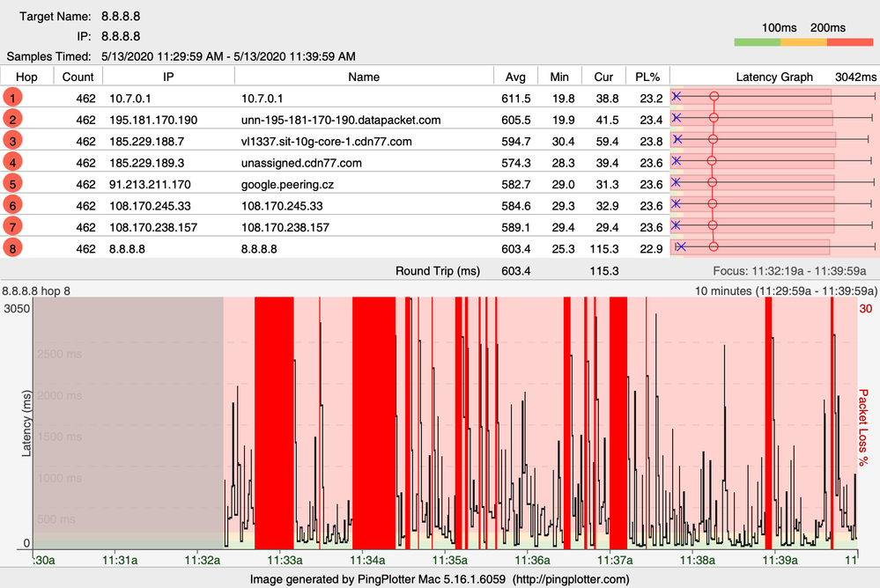Click the PL% column header

point(647,77)
